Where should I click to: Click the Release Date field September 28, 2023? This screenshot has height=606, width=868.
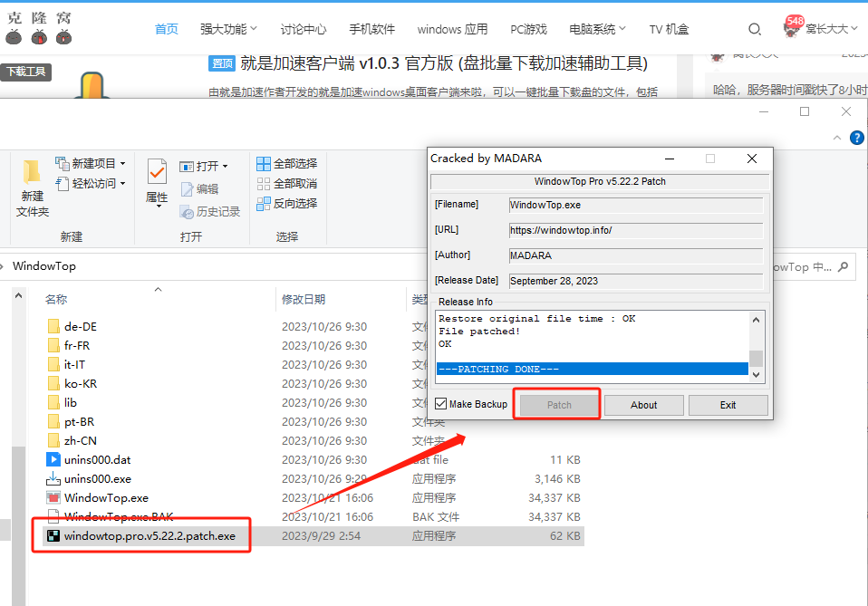pyautogui.click(x=635, y=281)
